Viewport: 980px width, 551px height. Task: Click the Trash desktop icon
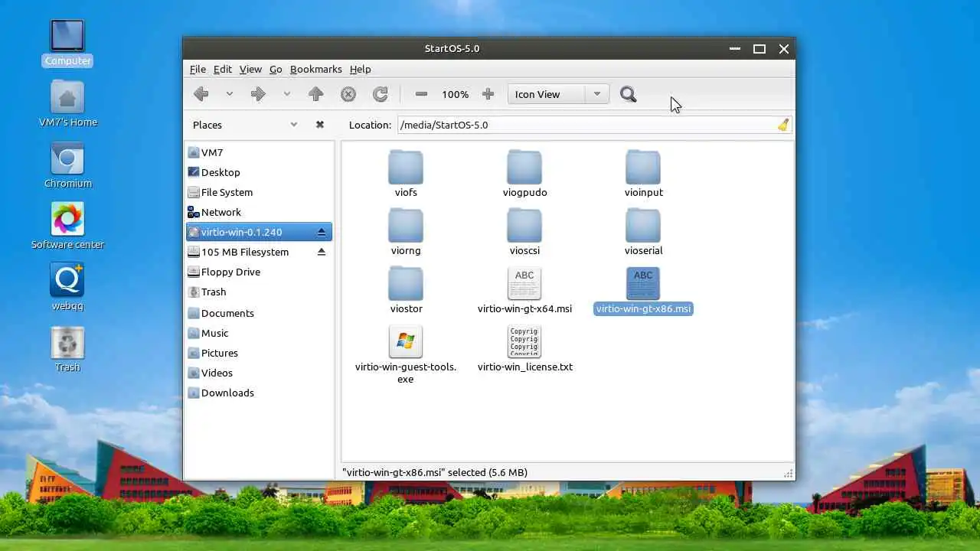[x=67, y=349]
